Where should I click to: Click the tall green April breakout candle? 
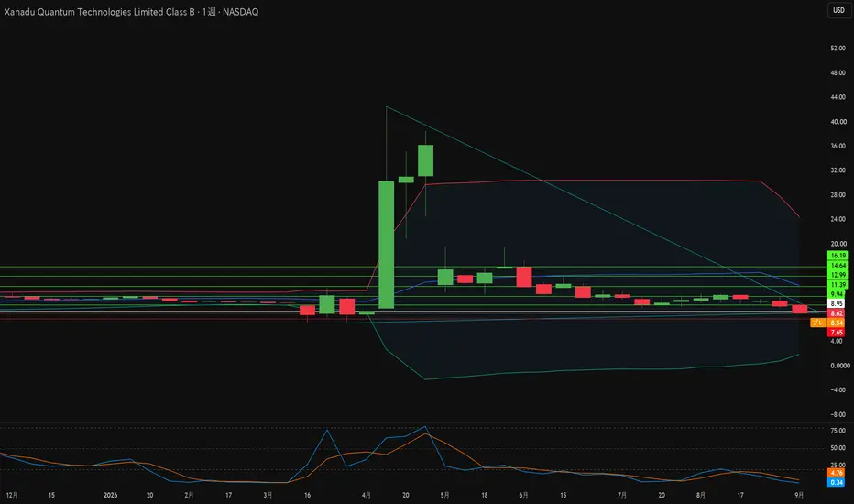pyautogui.click(x=386, y=245)
